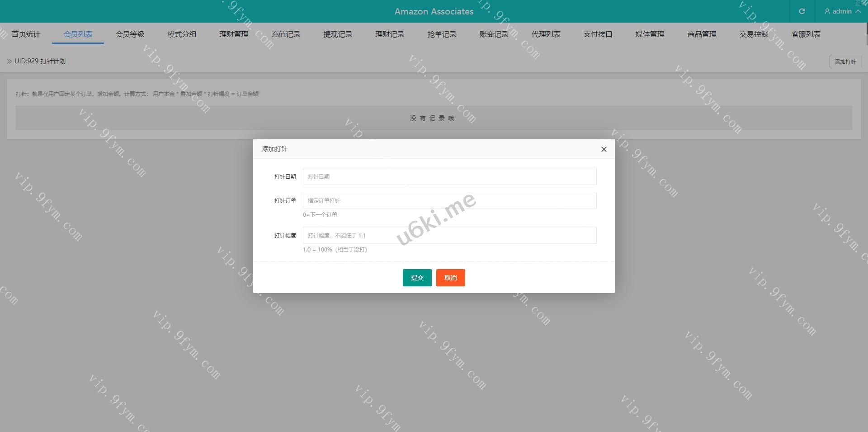The height and width of the screenshot is (432, 868).
Task: Open the 首页统计 tab
Action: click(26, 34)
